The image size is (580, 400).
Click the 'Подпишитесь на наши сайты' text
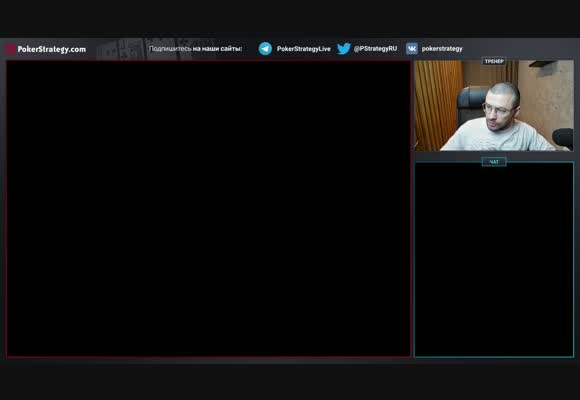(195, 48)
